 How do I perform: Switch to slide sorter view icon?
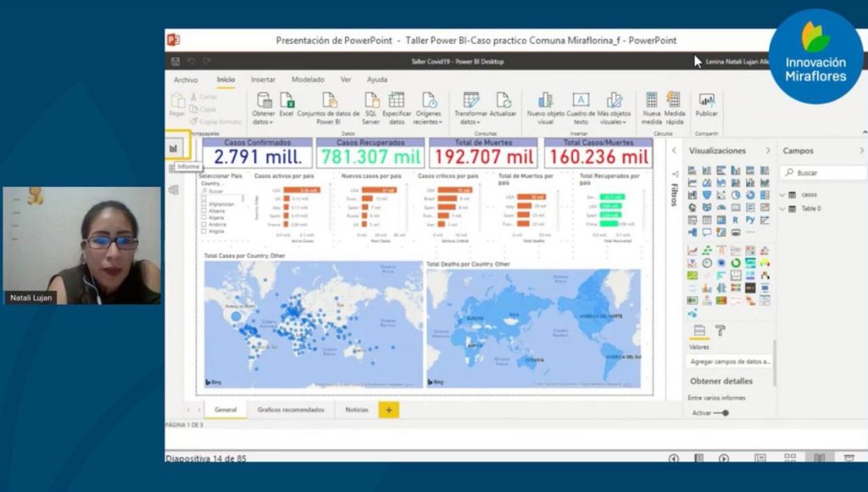click(790, 458)
